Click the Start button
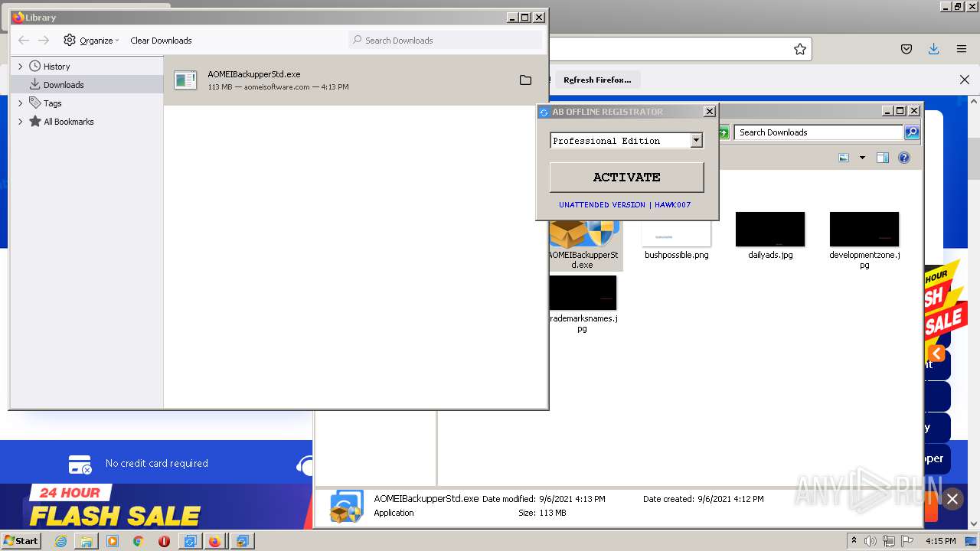 (21, 540)
